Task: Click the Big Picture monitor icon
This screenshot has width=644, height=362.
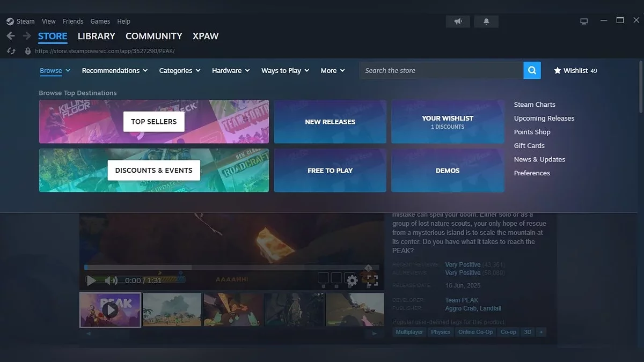Action: tap(584, 21)
